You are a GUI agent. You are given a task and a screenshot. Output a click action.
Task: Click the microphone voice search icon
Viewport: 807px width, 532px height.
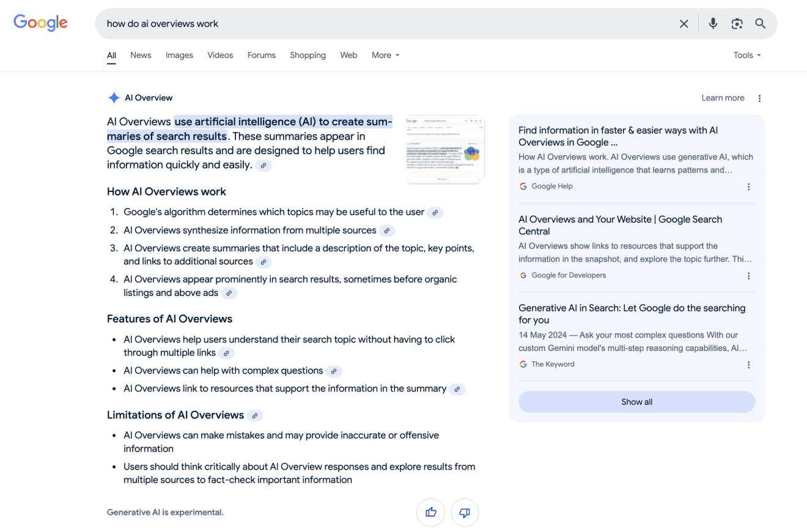point(713,24)
